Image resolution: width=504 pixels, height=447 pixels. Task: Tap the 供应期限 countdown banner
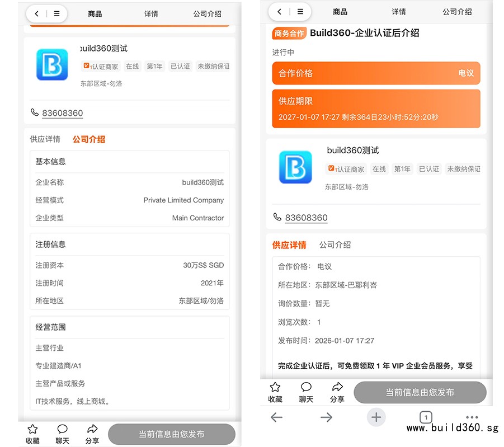pyautogui.click(x=376, y=109)
